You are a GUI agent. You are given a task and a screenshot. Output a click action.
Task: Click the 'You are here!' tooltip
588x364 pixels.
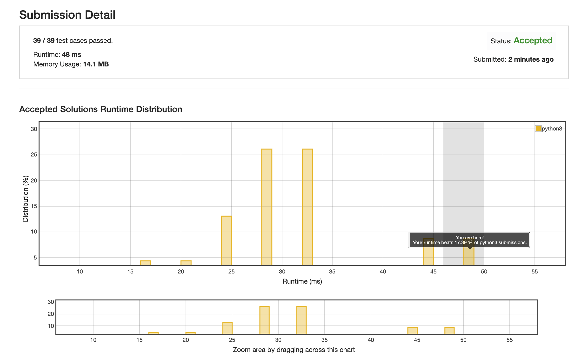pyautogui.click(x=469, y=240)
